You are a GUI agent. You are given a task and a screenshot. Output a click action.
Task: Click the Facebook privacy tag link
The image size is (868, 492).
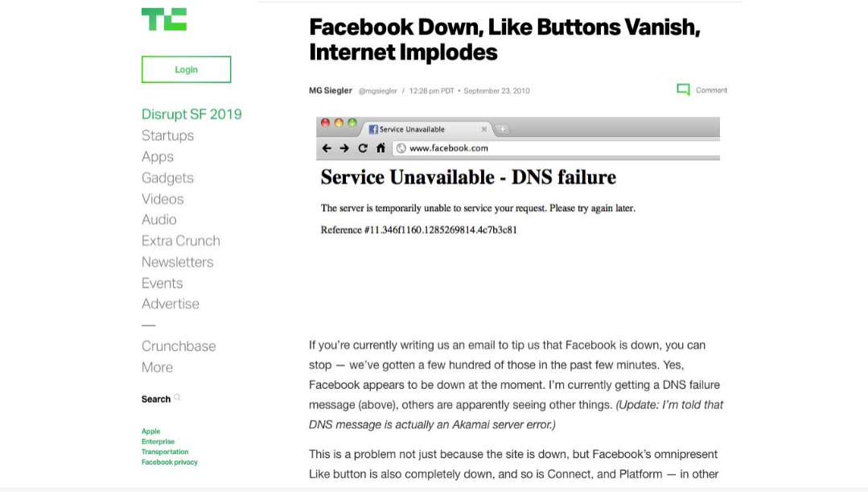(169, 462)
